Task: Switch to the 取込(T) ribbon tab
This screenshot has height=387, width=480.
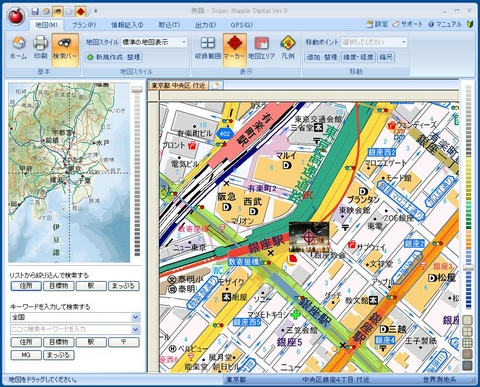Action: pos(169,25)
